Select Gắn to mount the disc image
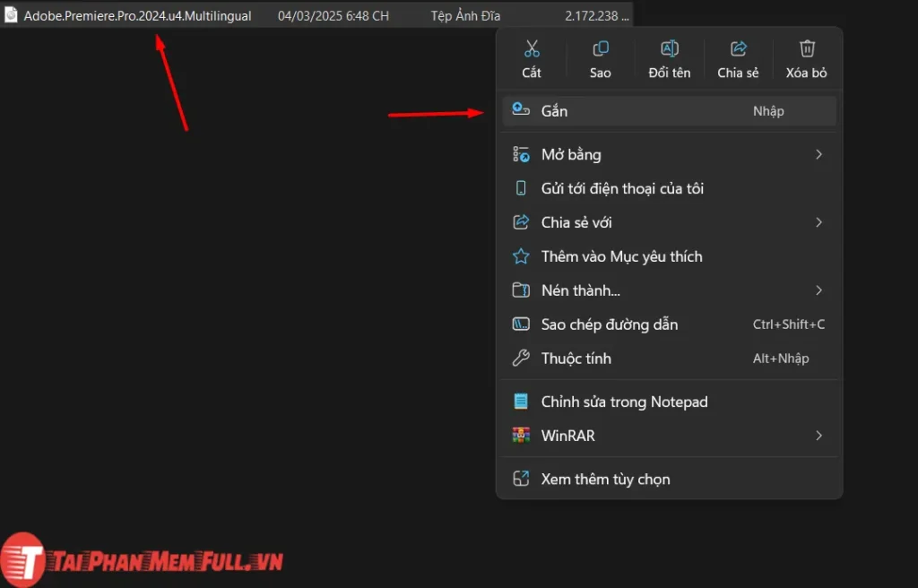This screenshot has height=588, width=918. (x=554, y=111)
